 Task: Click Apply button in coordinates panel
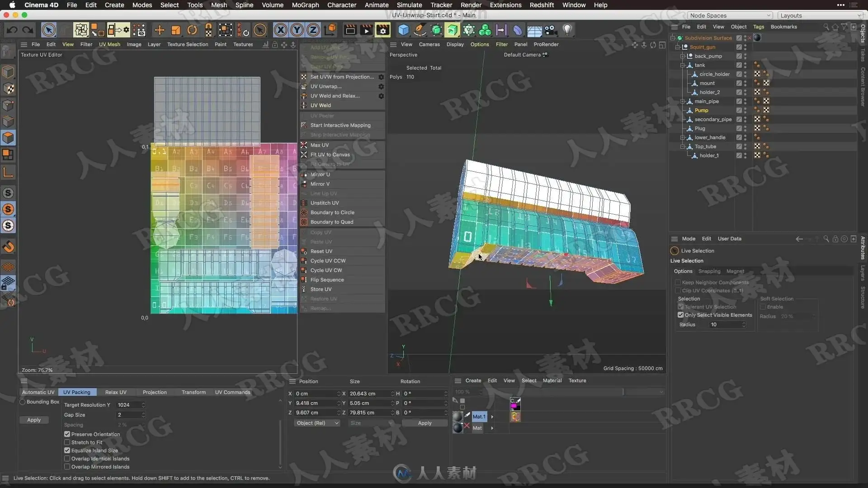[x=425, y=423]
